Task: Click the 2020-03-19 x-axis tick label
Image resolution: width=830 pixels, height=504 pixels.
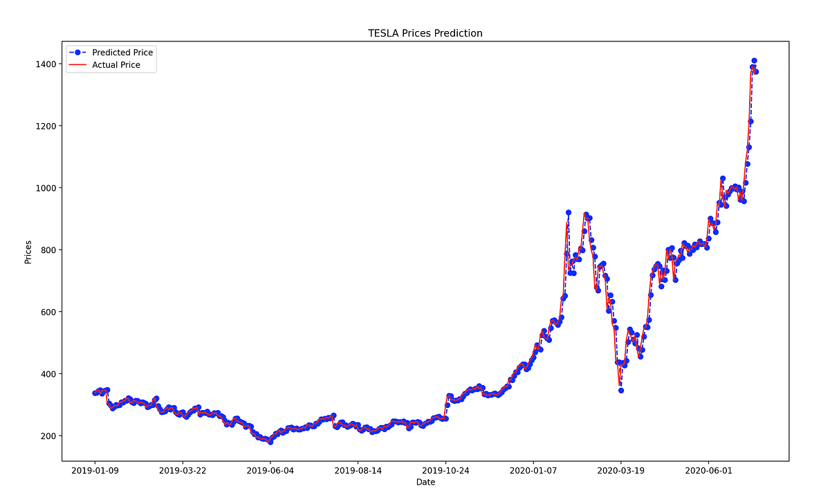Action: coord(621,469)
